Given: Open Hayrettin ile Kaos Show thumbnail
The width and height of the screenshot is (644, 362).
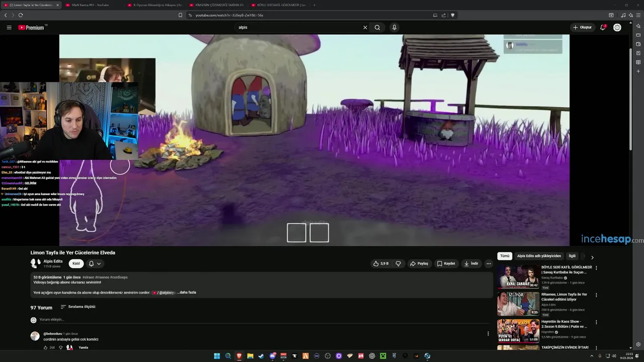Looking at the screenshot, I should [x=518, y=331].
